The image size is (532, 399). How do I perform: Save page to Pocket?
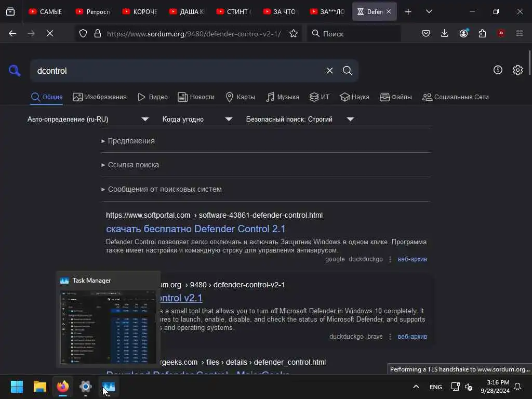tap(426, 33)
